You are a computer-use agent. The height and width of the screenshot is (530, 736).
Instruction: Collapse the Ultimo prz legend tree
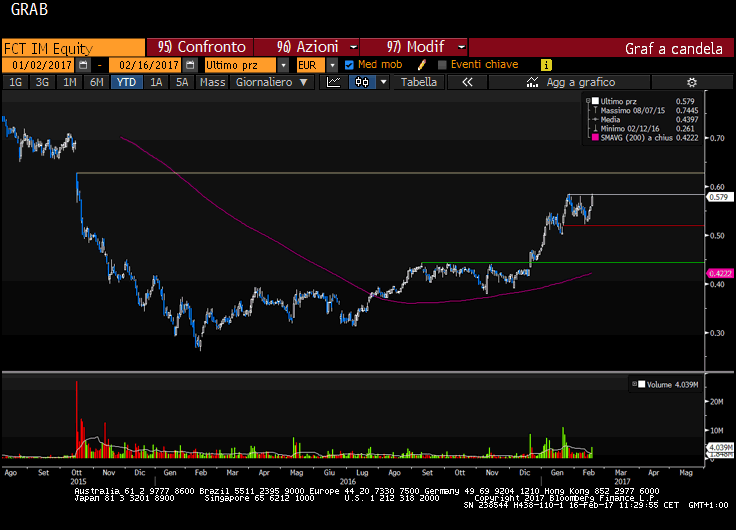tap(587, 101)
